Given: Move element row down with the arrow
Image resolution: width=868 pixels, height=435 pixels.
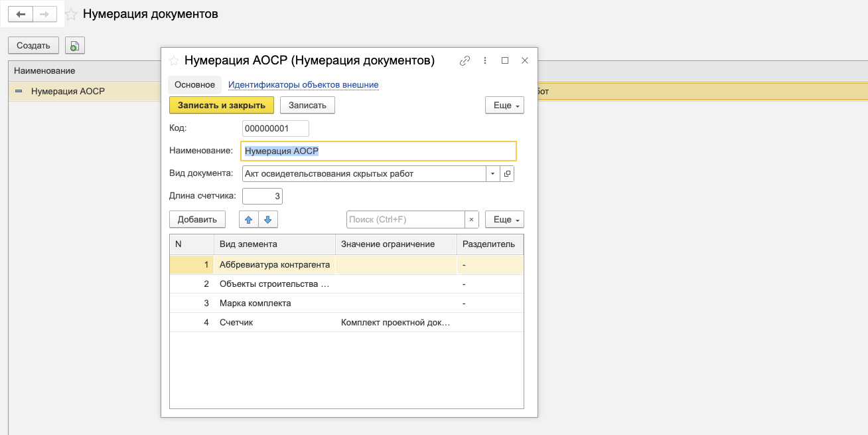Looking at the screenshot, I should pyautogui.click(x=267, y=220).
